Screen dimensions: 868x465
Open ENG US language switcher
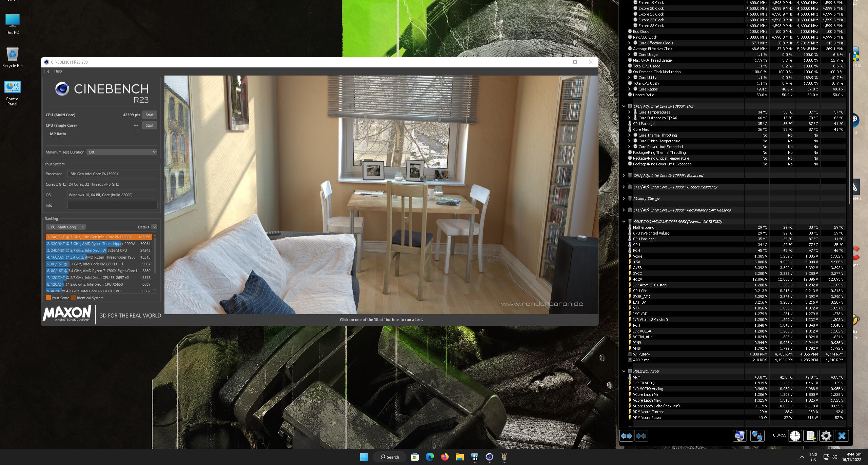point(813,457)
